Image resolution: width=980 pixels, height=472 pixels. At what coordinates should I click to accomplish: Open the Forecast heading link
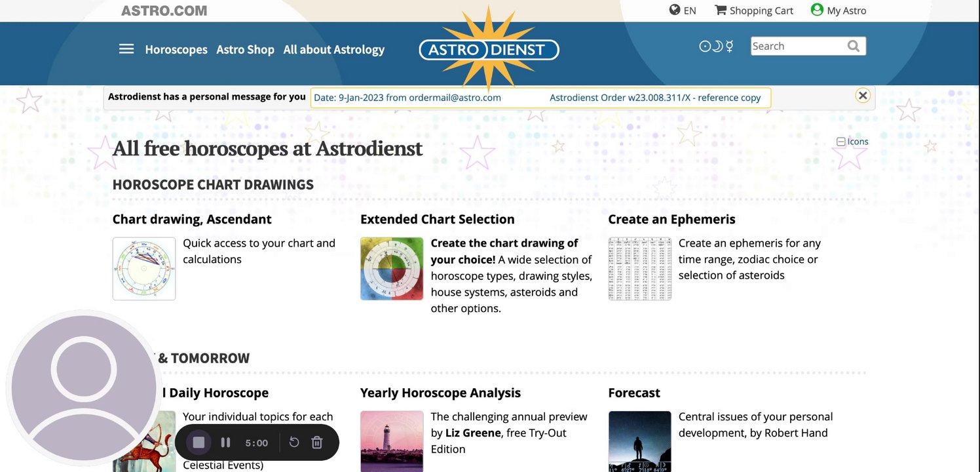tap(634, 393)
